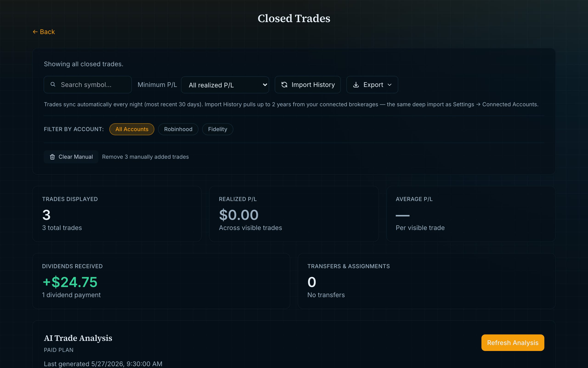Open the All realized P/L dropdown
Image resolution: width=588 pixels, height=368 pixels.
pyautogui.click(x=225, y=85)
